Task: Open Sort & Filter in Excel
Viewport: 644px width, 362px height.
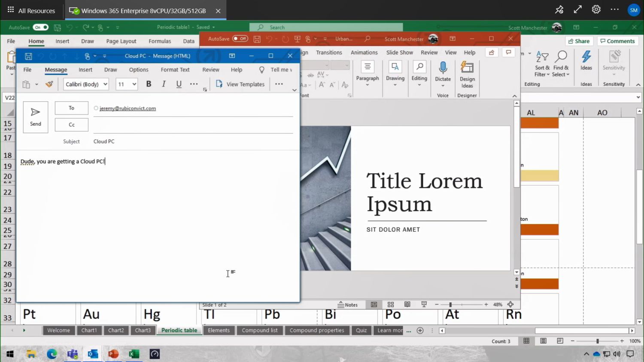Action: point(542,64)
